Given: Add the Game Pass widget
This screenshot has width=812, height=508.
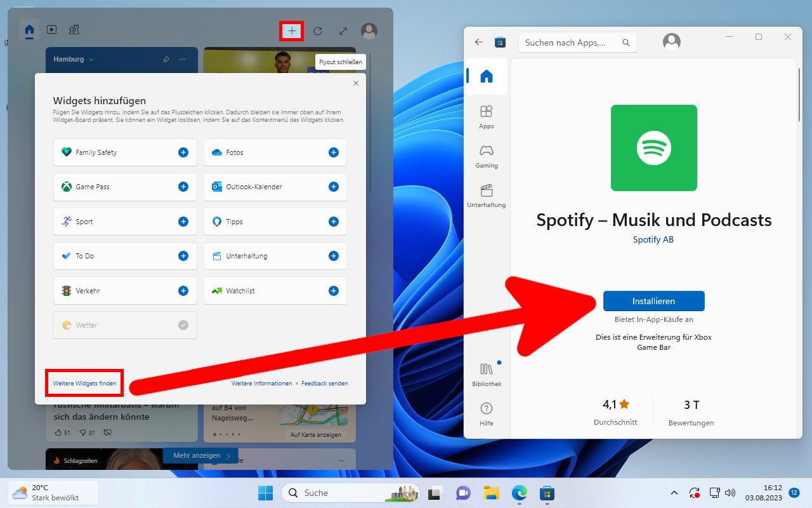Looking at the screenshot, I should pyautogui.click(x=183, y=187).
